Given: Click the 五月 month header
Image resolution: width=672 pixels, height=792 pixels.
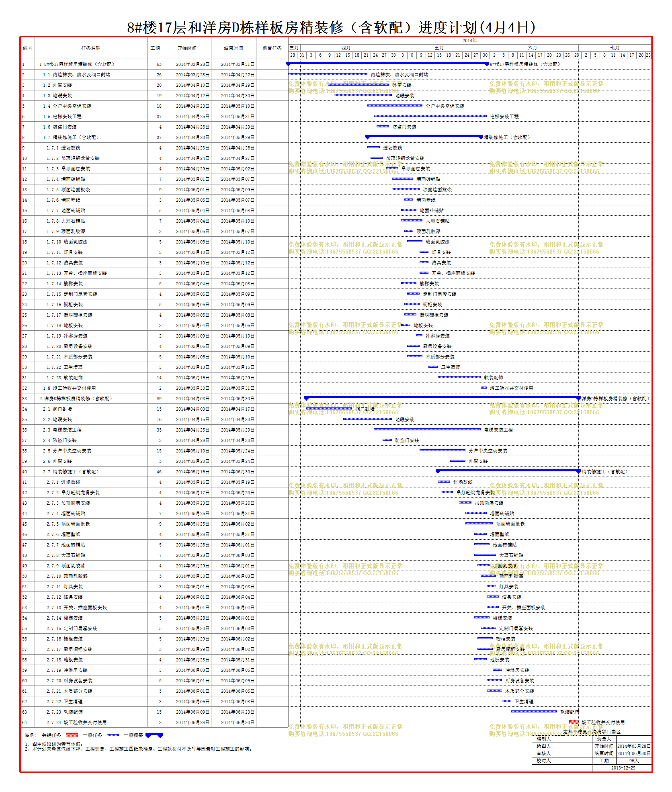Looking at the screenshot, I should click(x=439, y=48).
